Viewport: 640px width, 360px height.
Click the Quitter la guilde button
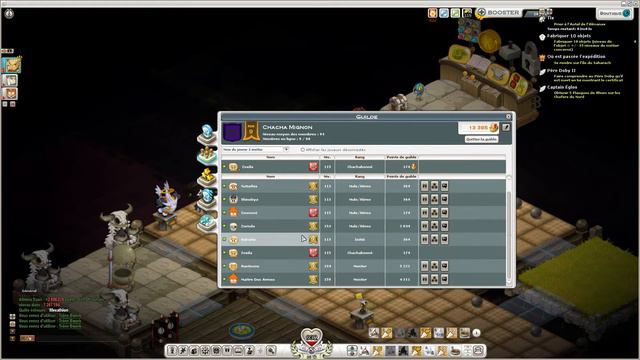click(481, 139)
